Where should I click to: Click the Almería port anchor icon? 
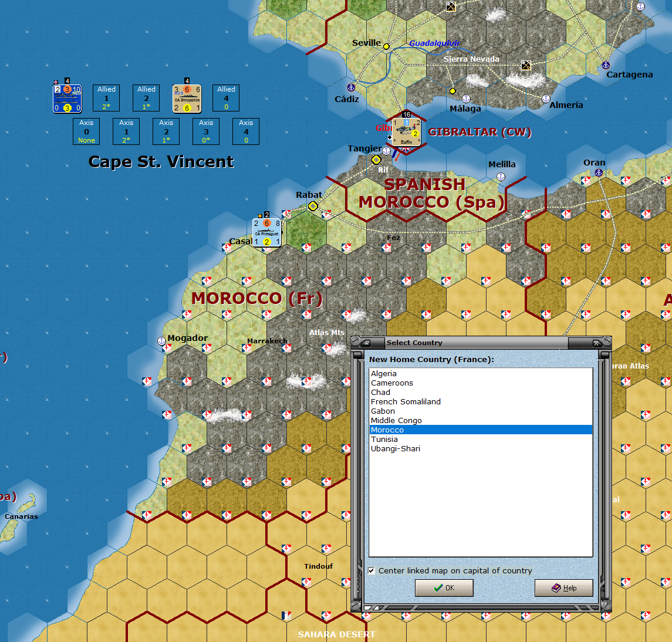pyautogui.click(x=546, y=99)
